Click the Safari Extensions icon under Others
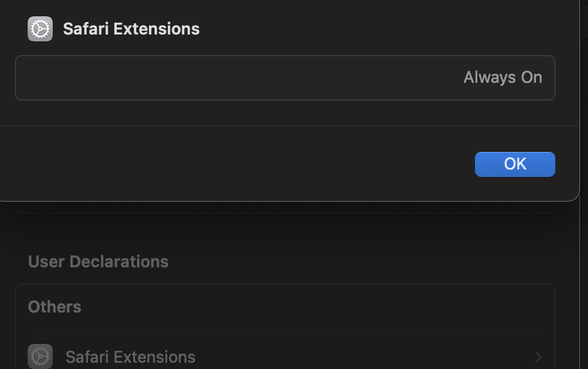This screenshot has height=369, width=588. [x=40, y=356]
